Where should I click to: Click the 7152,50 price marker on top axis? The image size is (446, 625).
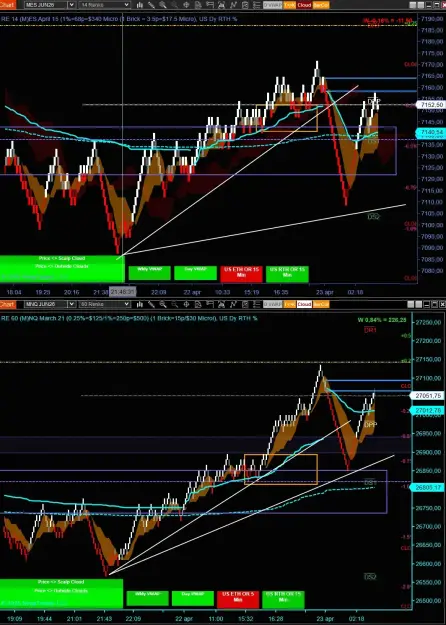[430, 104]
